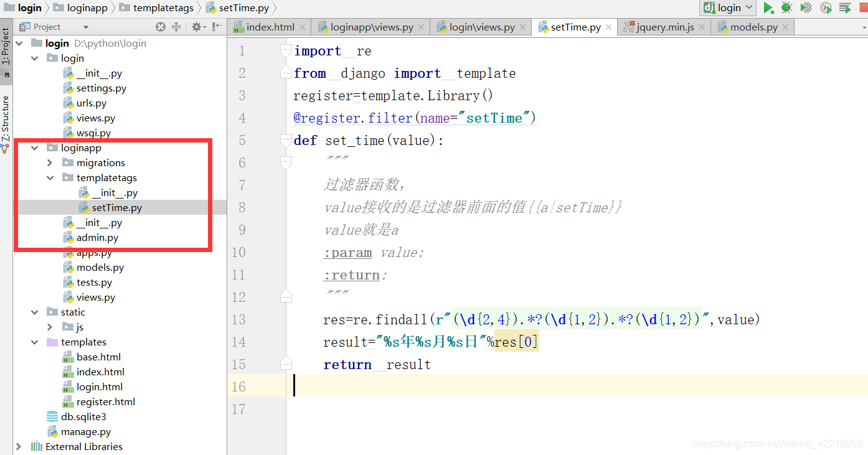
Task: Select setTime.py in templatetags folder
Action: [x=116, y=207]
